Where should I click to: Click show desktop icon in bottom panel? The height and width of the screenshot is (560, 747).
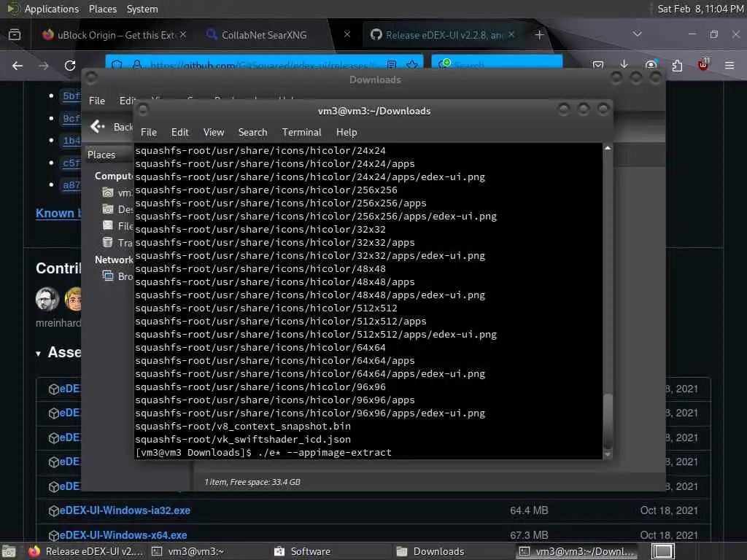tap(8, 551)
